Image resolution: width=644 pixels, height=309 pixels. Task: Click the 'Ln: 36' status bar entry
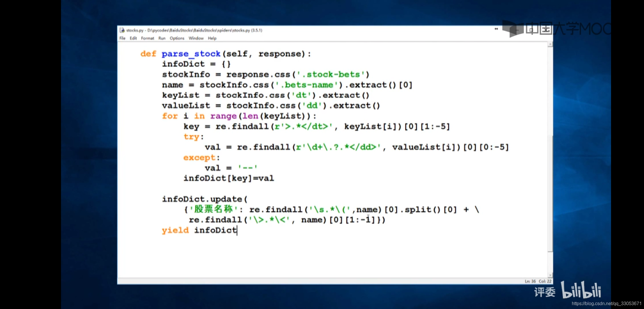530,281
